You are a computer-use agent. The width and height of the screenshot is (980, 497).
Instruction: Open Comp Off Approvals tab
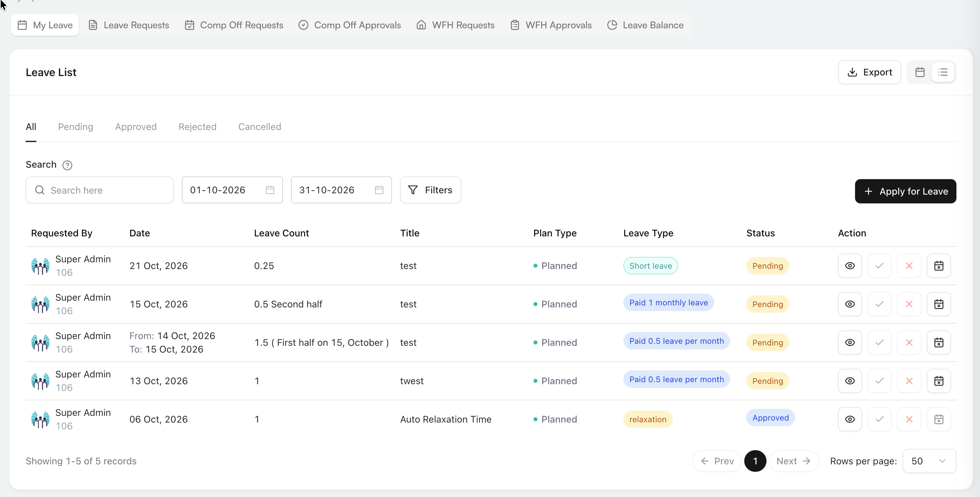[350, 25]
